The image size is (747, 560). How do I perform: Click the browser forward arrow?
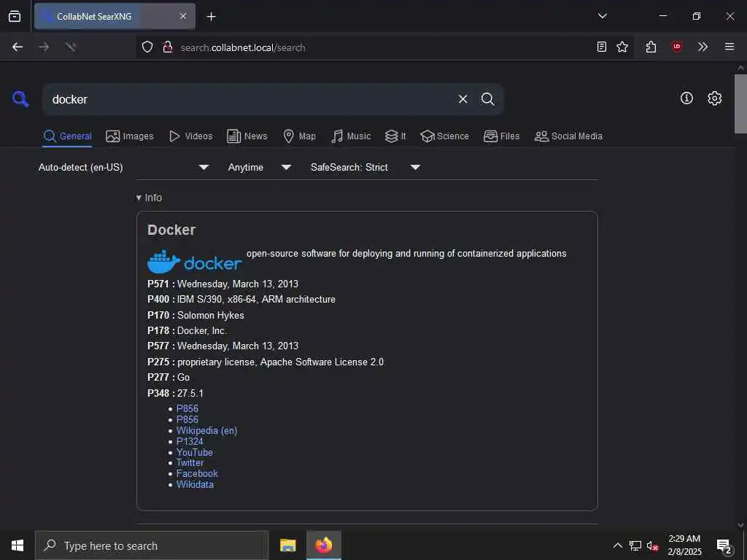[44, 47]
